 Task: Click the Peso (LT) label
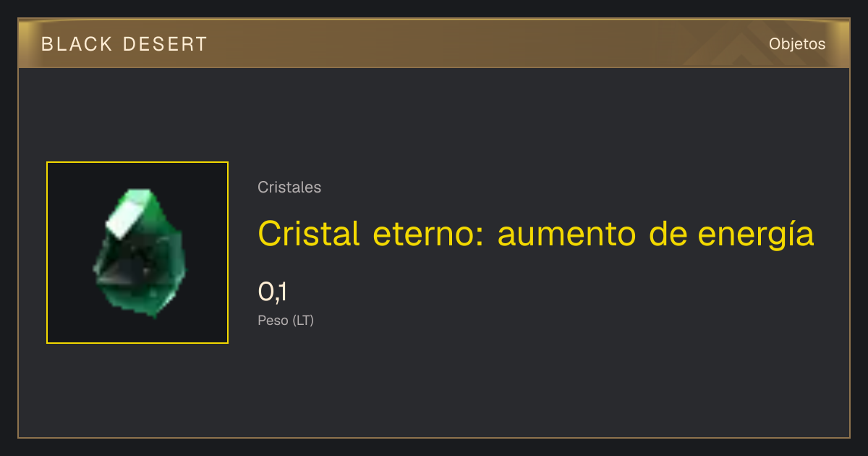286,320
